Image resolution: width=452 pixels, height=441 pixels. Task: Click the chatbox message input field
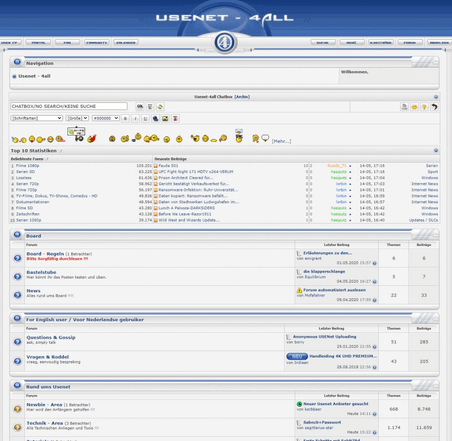tap(69, 106)
